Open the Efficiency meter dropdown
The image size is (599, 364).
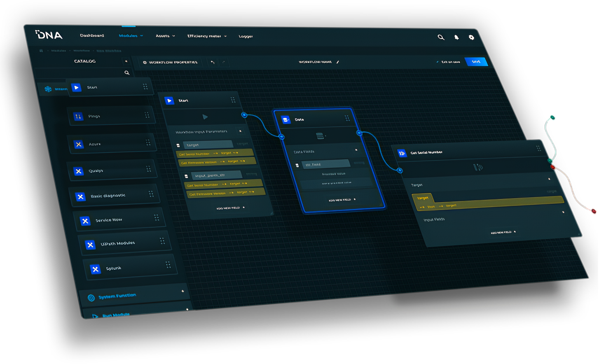(207, 36)
